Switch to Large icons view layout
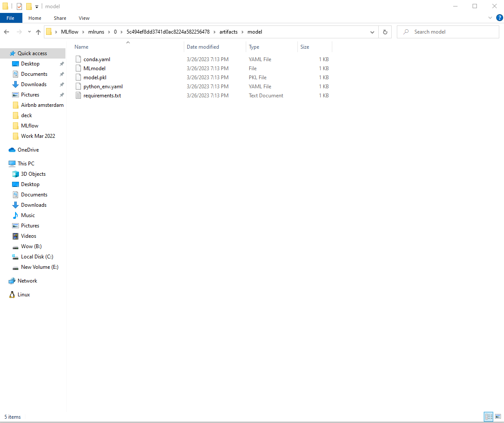The height and width of the screenshot is (423, 504). click(498, 417)
